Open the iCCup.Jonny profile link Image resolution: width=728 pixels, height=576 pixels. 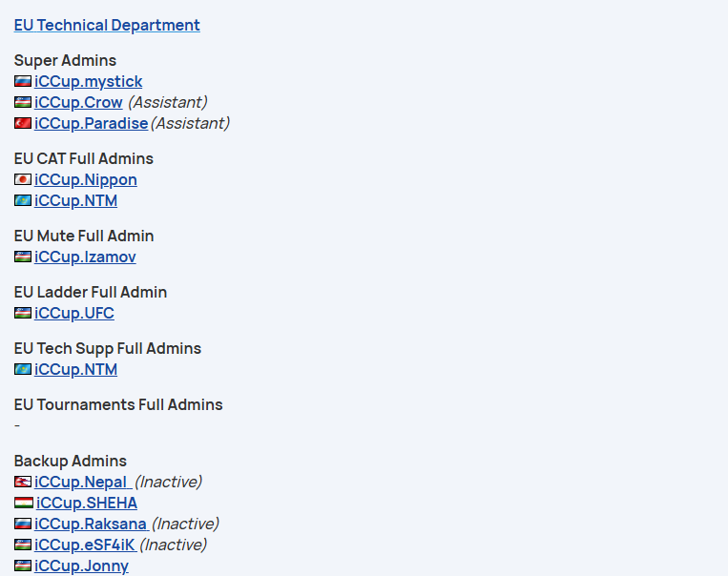pyautogui.click(x=81, y=566)
